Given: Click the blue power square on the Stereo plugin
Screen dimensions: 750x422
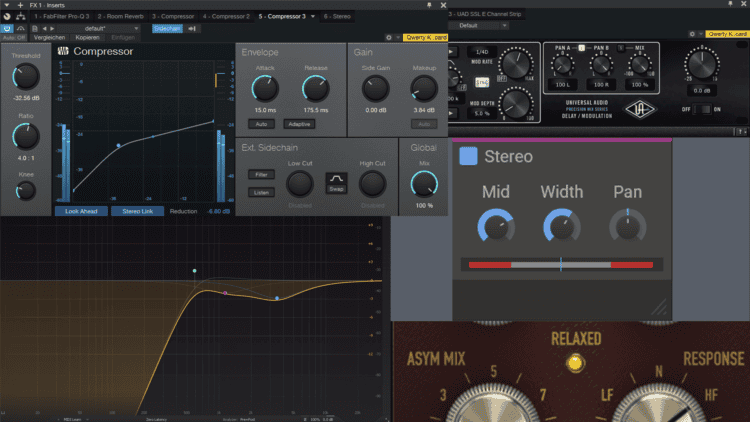Looking at the screenshot, I should 468,156.
